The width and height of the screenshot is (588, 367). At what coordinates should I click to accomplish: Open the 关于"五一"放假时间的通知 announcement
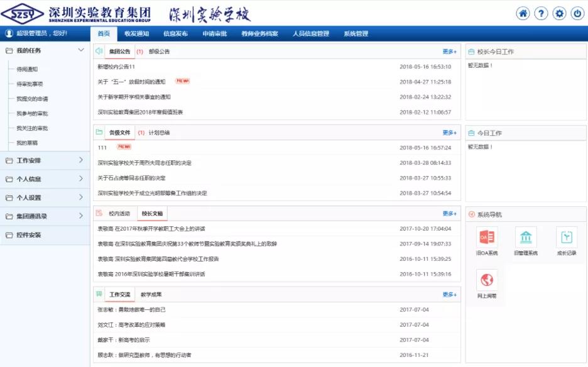click(x=132, y=82)
